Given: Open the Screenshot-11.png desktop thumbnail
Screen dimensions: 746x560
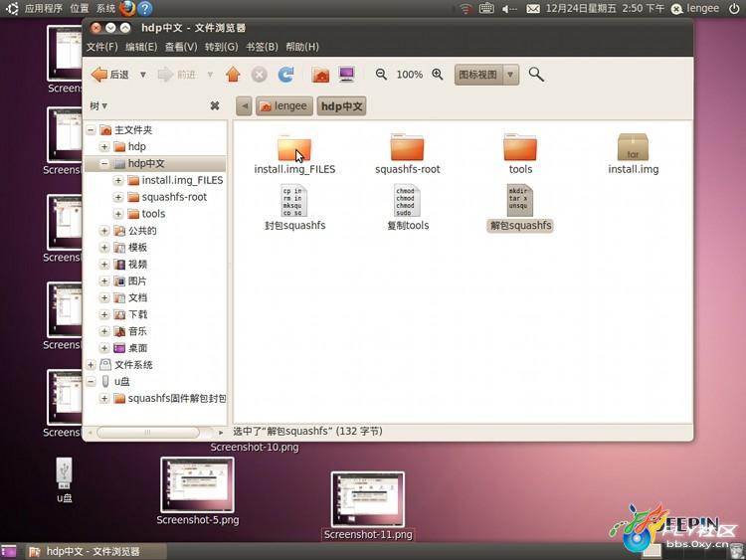Looking at the screenshot, I should [368, 499].
